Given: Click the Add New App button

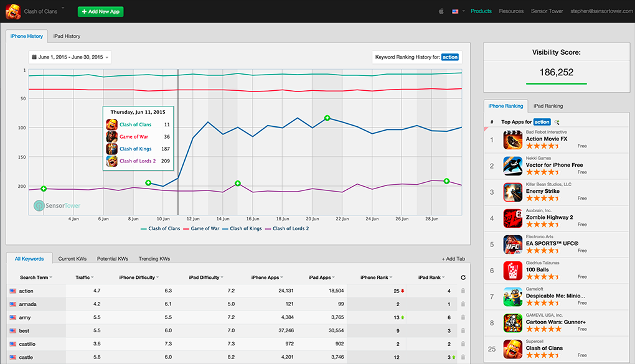Looking at the screenshot, I should 100,12.
